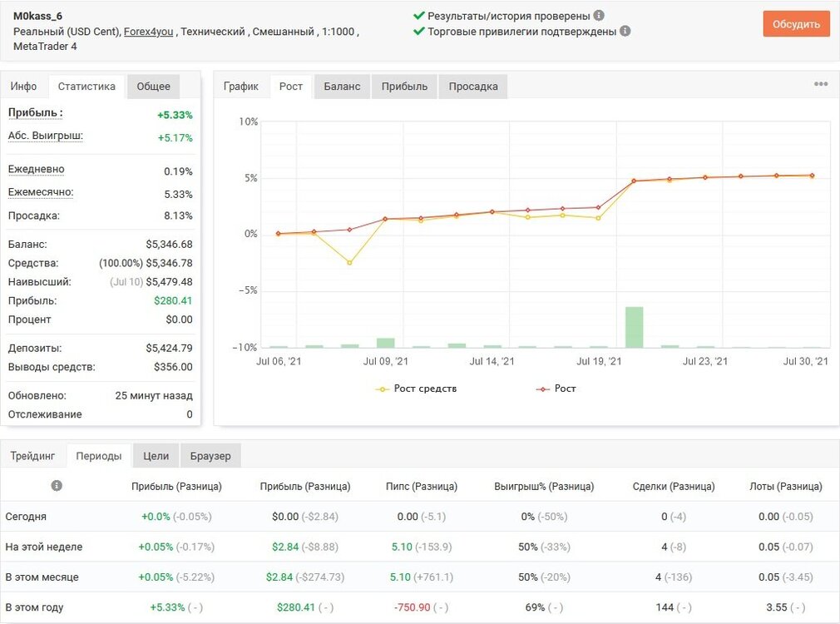Viewport: 840px width, 624px height.
Task: Open the Браузер tab
Action: (210, 456)
